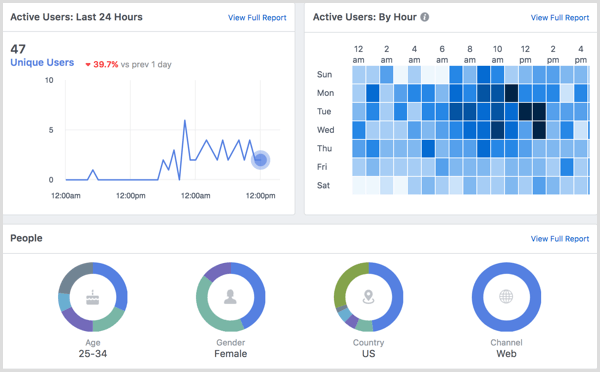600x372 pixels.
Task: Click the Fri row label in the heatmap
Action: click(322, 167)
